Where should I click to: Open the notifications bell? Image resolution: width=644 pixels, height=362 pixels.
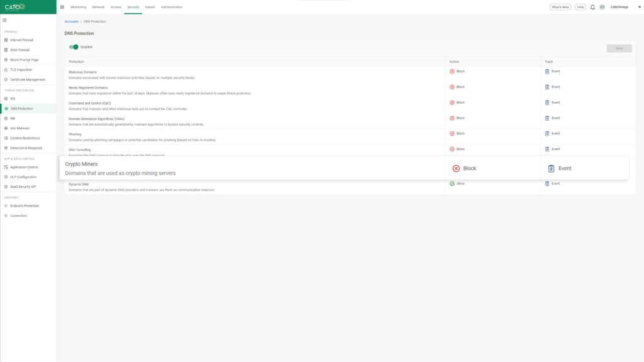click(x=592, y=7)
